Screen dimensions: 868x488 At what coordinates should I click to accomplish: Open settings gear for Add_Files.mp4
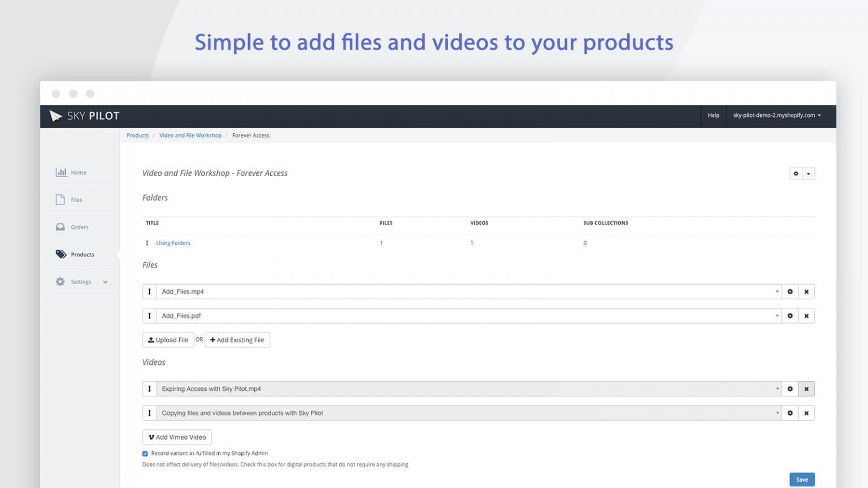tap(790, 291)
